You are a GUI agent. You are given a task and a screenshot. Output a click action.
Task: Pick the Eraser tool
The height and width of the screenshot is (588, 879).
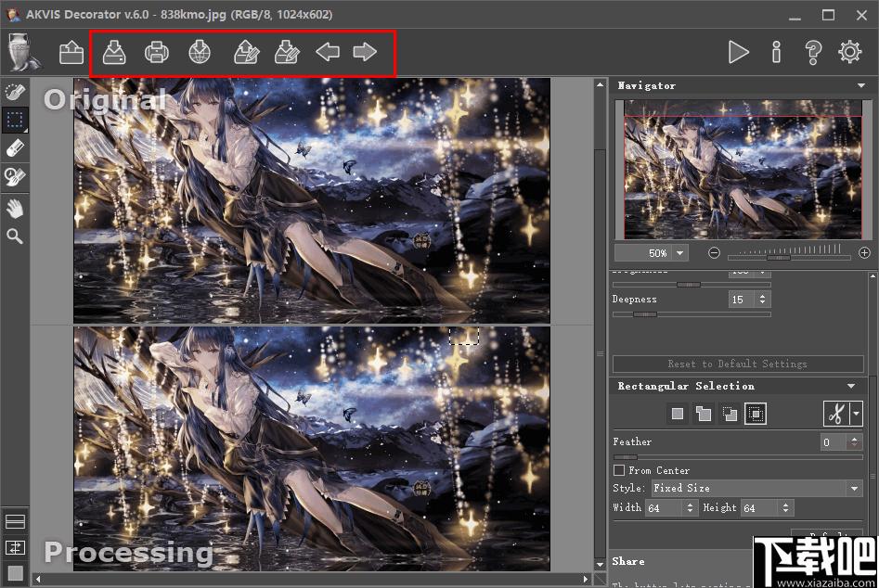(15, 148)
